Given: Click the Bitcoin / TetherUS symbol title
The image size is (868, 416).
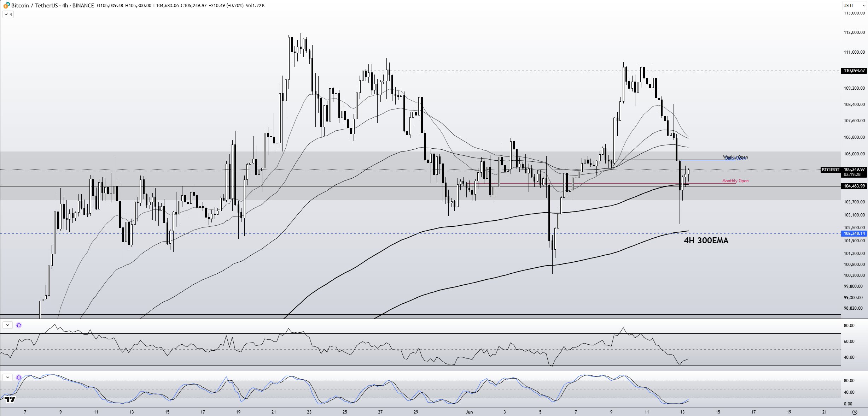Looking at the screenshot, I should (35, 5).
